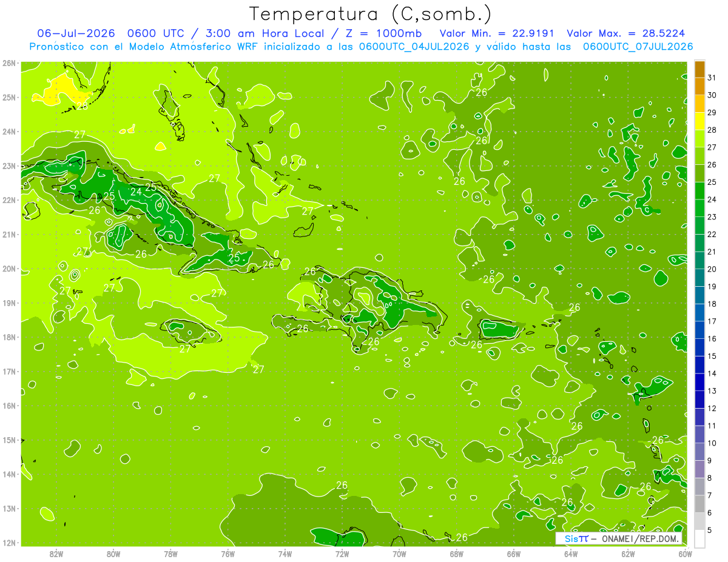Click the legend scale value 5
728x562 pixels.
[710, 530]
